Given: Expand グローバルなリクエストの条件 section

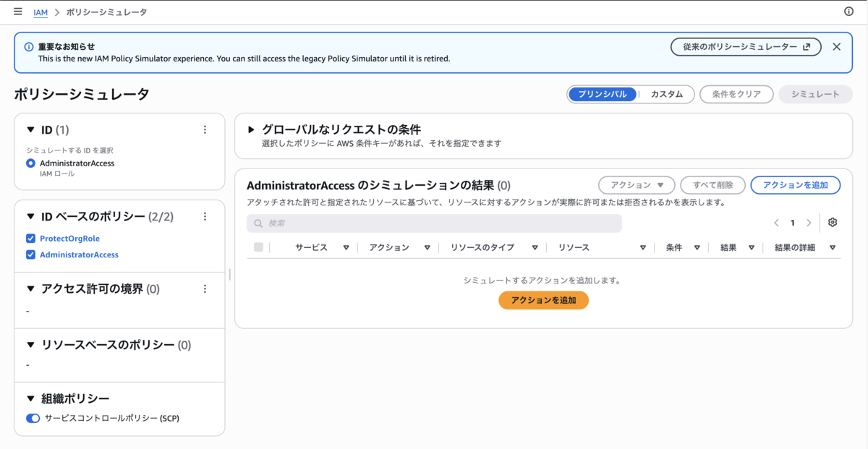Looking at the screenshot, I should 251,130.
